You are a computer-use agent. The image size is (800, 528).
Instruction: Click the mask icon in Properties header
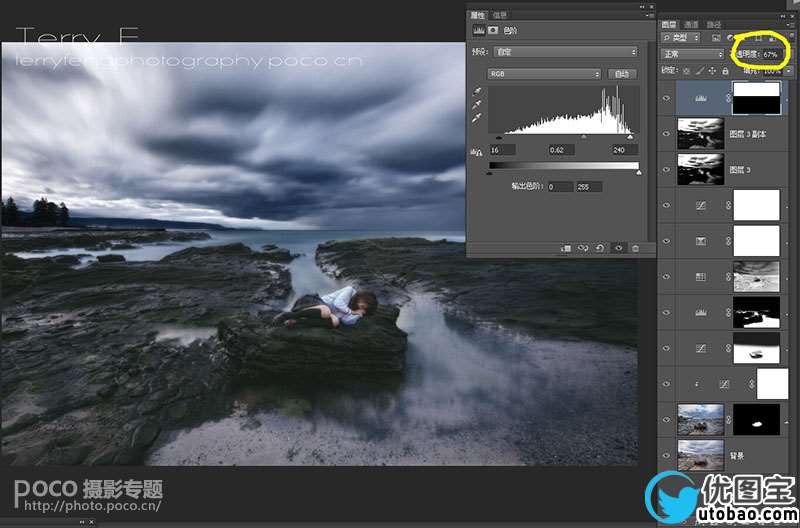(x=493, y=30)
